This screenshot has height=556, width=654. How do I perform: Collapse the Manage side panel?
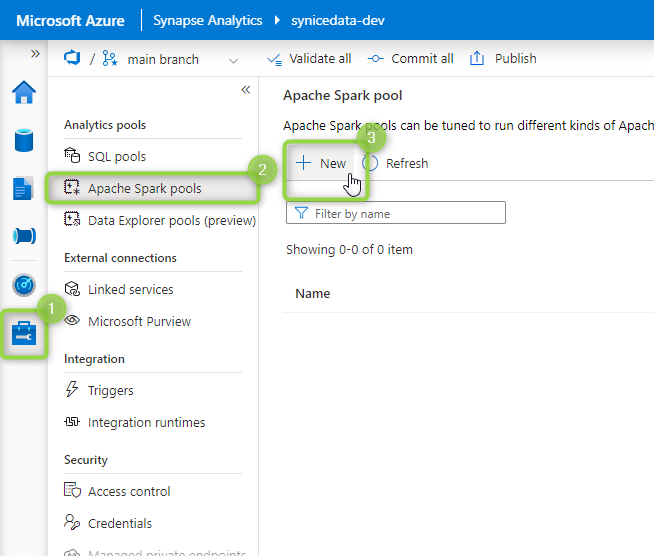[x=246, y=90]
